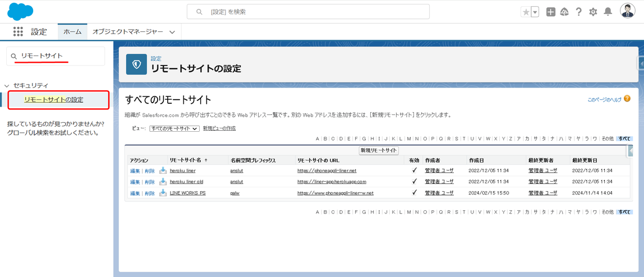
Task: Expand the side panel arrow beside the table
Action: point(631,151)
